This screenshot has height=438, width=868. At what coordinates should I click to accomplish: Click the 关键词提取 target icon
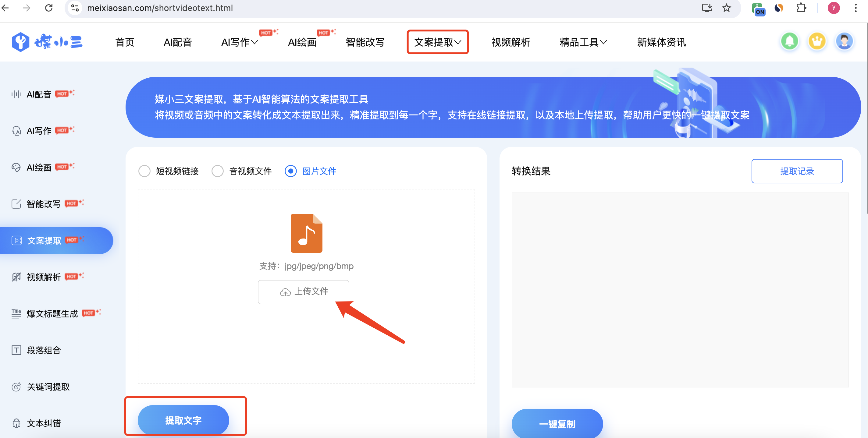(16, 387)
